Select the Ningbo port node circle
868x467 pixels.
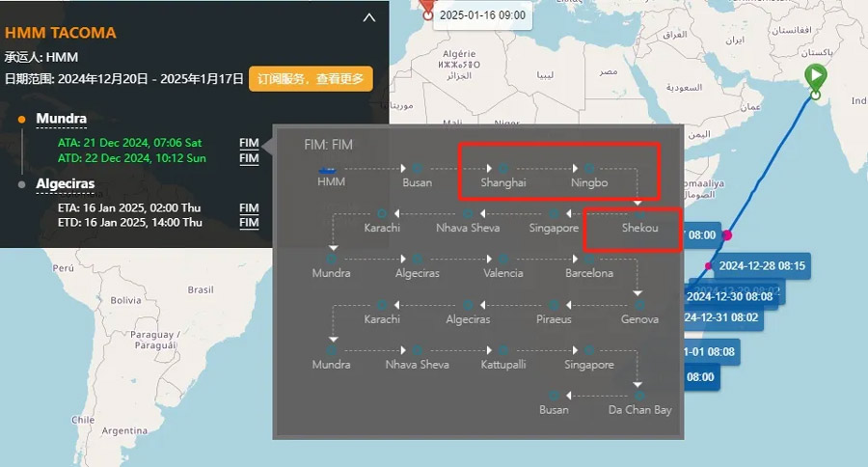(589, 169)
